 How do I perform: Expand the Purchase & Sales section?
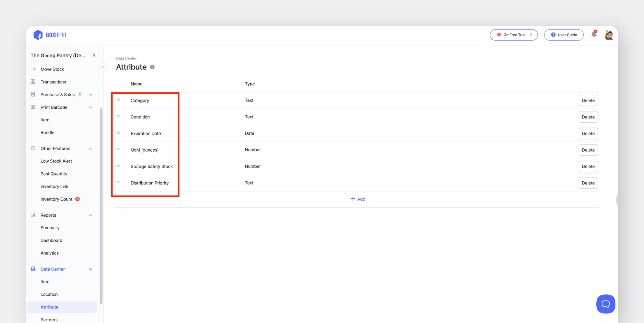pyautogui.click(x=90, y=94)
